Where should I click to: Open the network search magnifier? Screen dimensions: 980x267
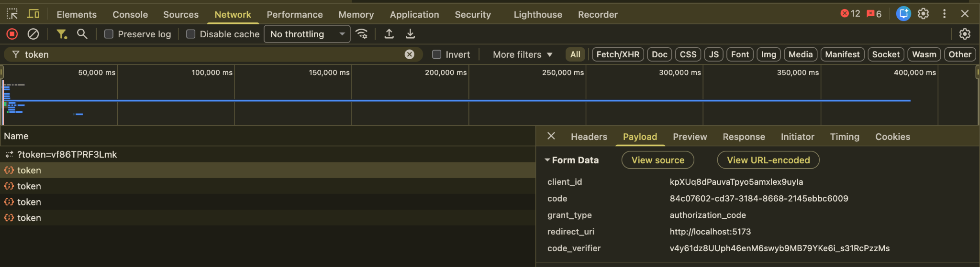(82, 34)
